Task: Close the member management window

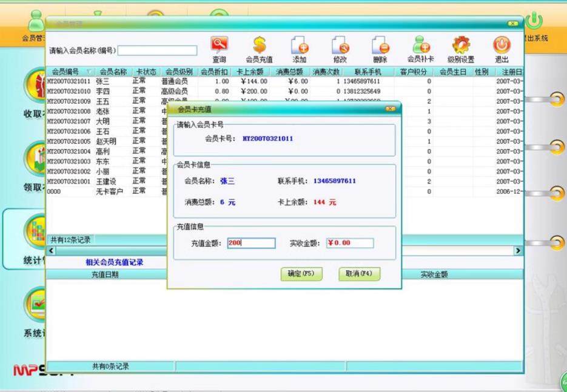Action: 512,24
